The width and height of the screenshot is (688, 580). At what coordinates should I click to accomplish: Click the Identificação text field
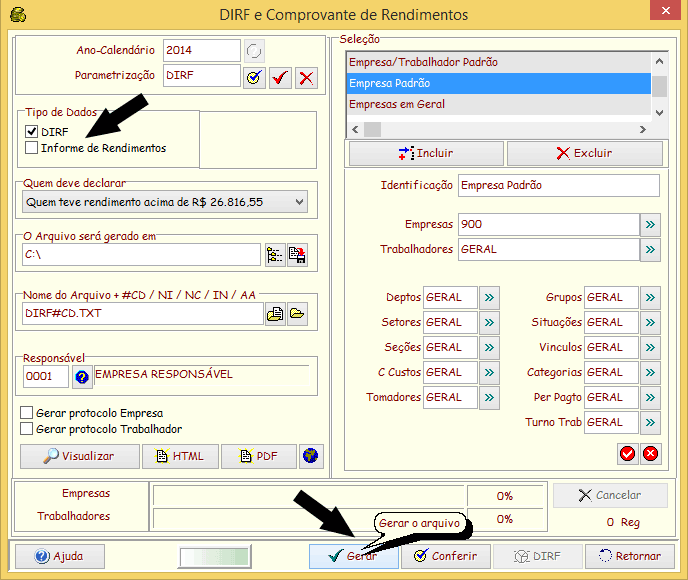pos(558,186)
